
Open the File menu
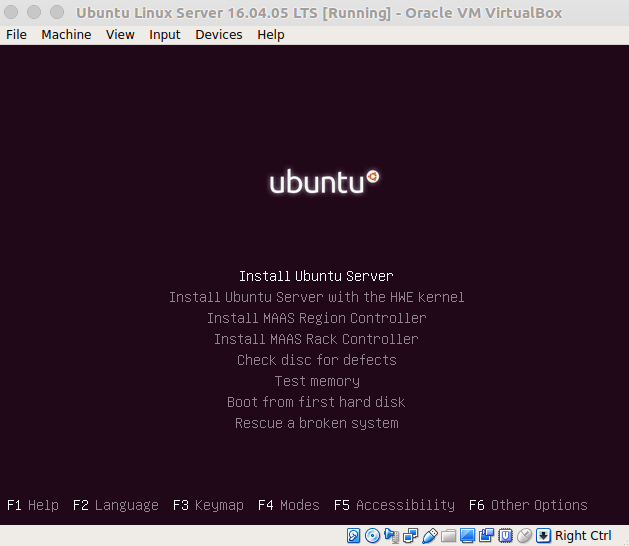pos(16,35)
